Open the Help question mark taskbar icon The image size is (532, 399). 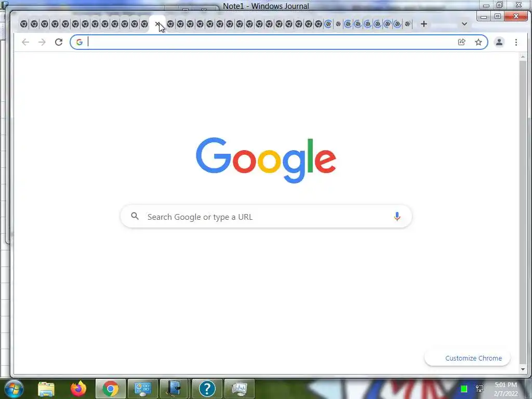207,389
